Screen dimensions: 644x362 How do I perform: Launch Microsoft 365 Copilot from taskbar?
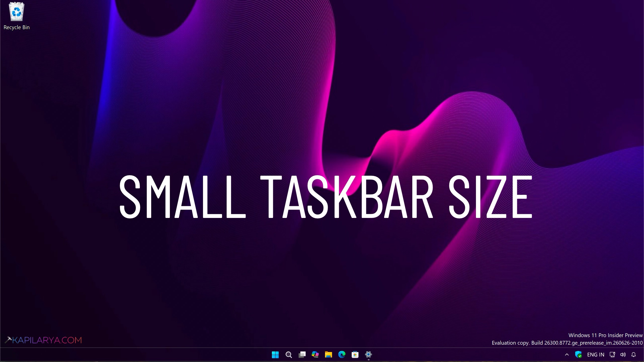(315, 355)
